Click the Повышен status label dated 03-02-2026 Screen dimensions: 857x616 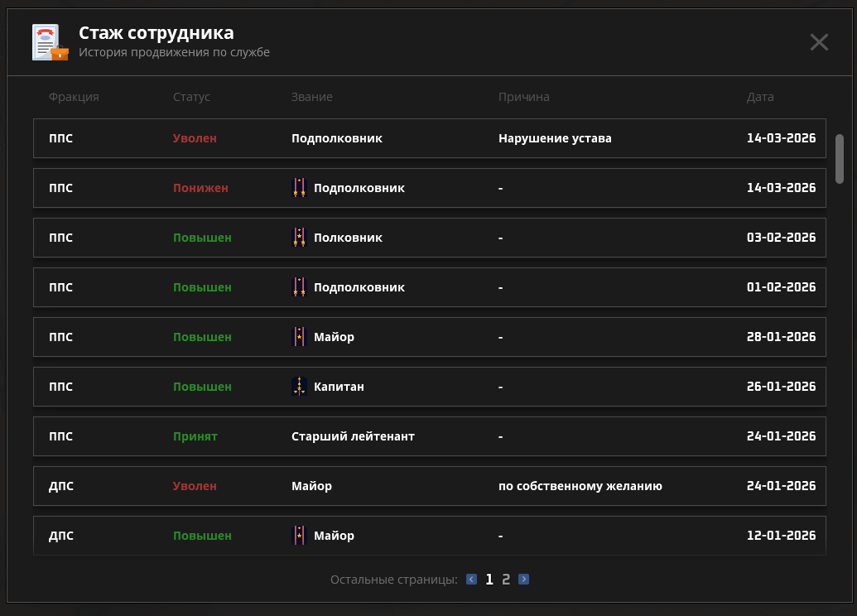201,238
